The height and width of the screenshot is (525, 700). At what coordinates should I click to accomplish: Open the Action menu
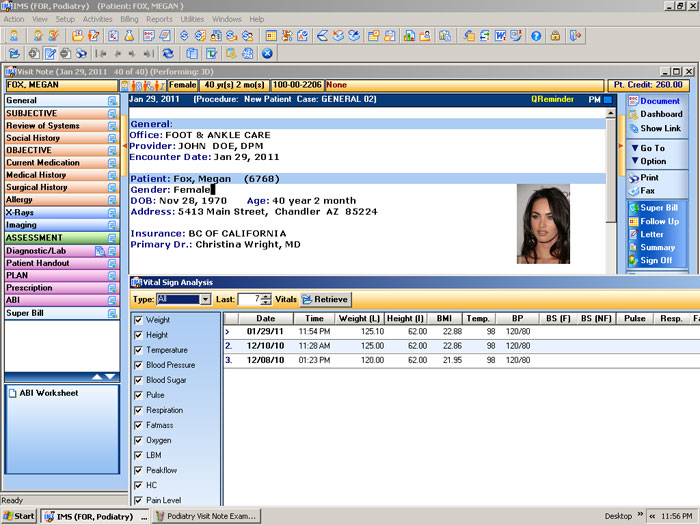pyautogui.click(x=14, y=19)
